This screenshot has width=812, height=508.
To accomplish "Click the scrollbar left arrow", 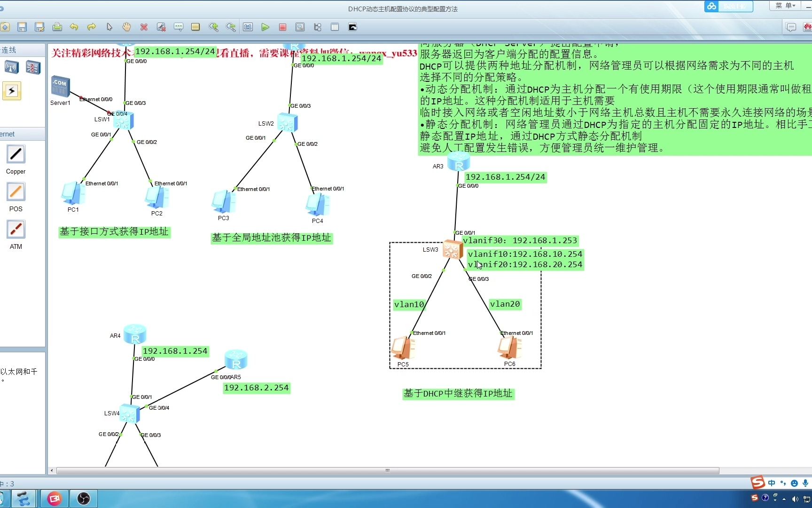I will (52, 470).
